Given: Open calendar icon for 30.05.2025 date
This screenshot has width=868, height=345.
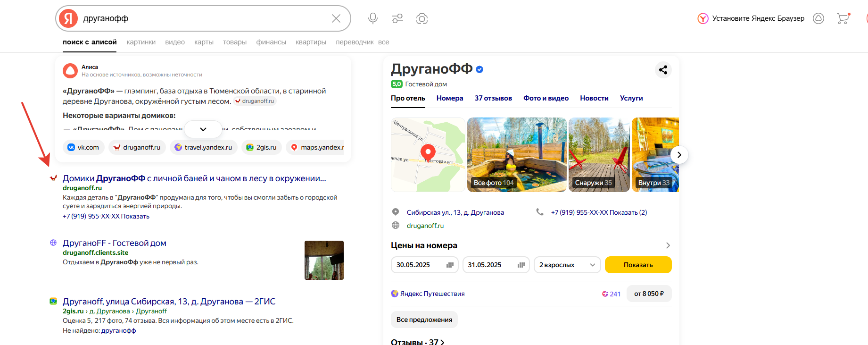Looking at the screenshot, I should click(x=450, y=265).
